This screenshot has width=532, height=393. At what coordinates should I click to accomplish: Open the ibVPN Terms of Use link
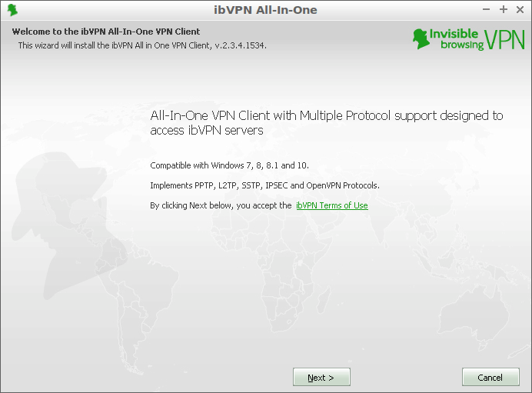click(x=332, y=205)
